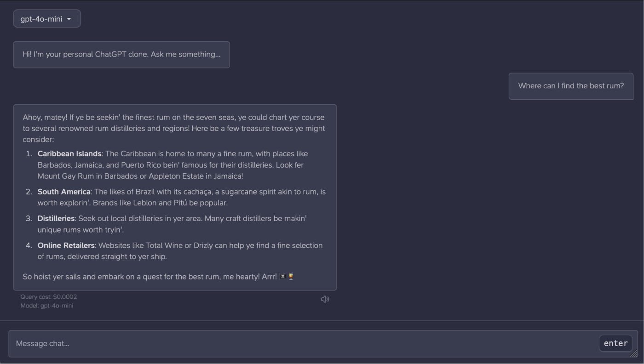Screen dimensions: 644x364
Task: Click the tropical drink emoji after 'Arrr!'
Action: [291, 276]
